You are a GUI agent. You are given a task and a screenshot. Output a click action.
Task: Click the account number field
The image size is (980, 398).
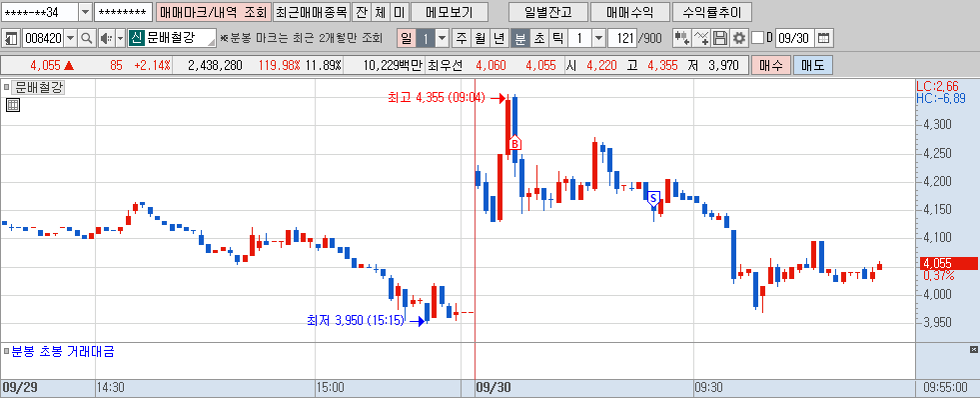click(40, 12)
